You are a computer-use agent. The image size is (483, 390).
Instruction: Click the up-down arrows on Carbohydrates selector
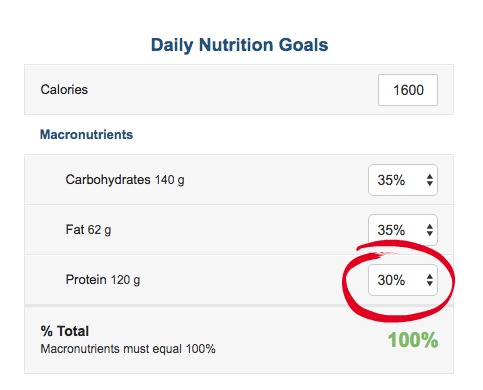[x=430, y=180]
